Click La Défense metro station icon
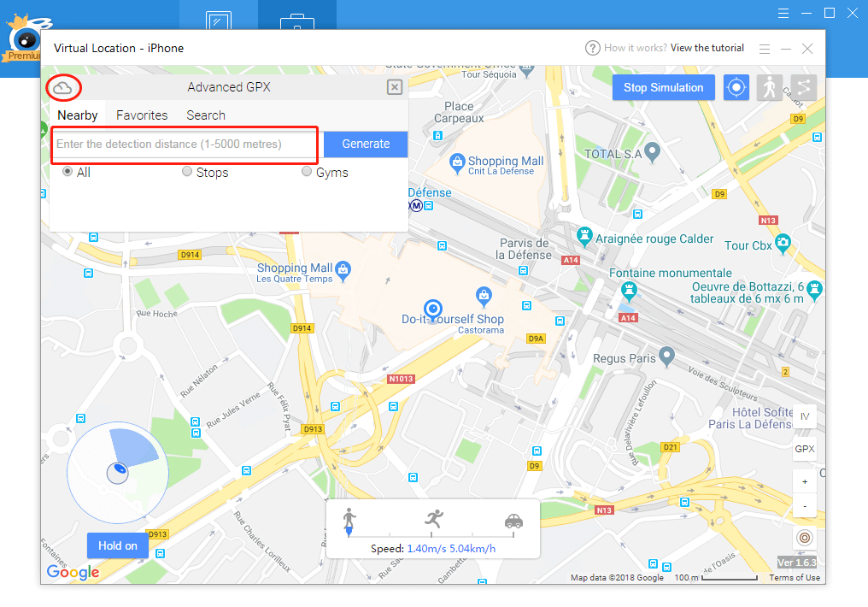This screenshot has width=868, height=607. coord(416,205)
